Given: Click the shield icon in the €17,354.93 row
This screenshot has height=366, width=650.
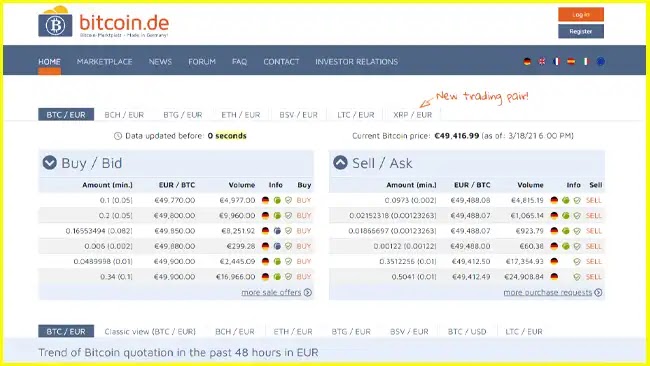Looking at the screenshot, I should point(577,262).
